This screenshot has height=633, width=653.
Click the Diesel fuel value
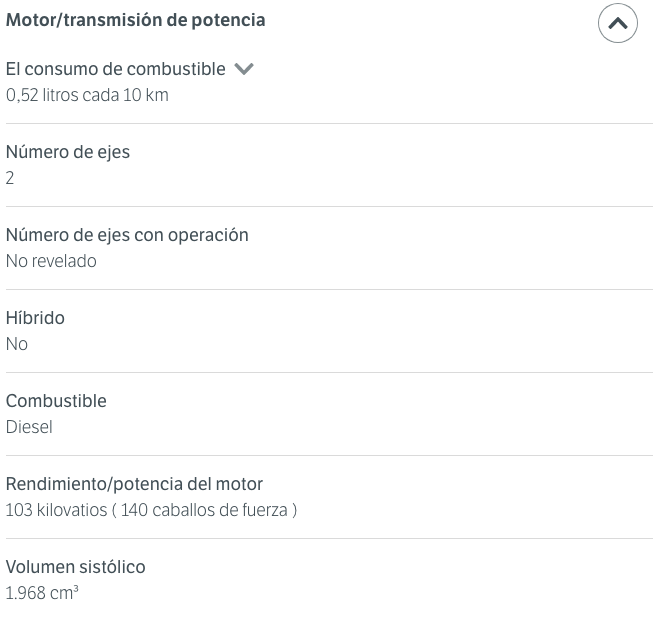click(x=29, y=427)
